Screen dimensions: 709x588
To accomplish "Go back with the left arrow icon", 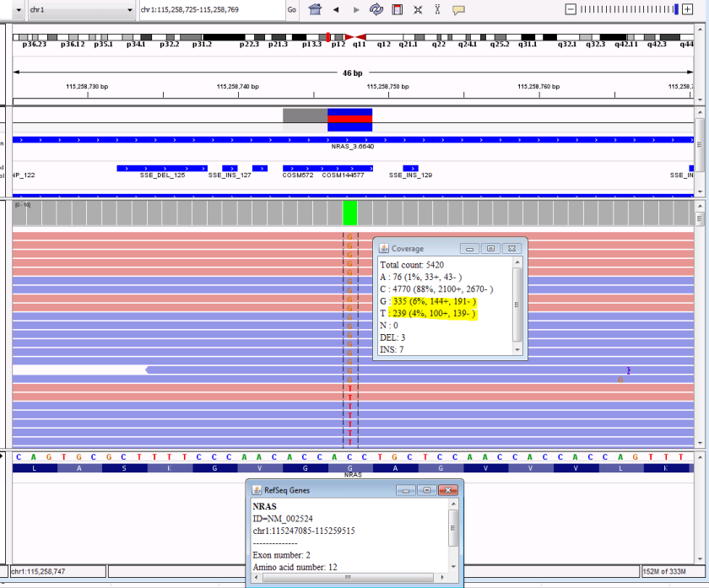I will [x=336, y=9].
